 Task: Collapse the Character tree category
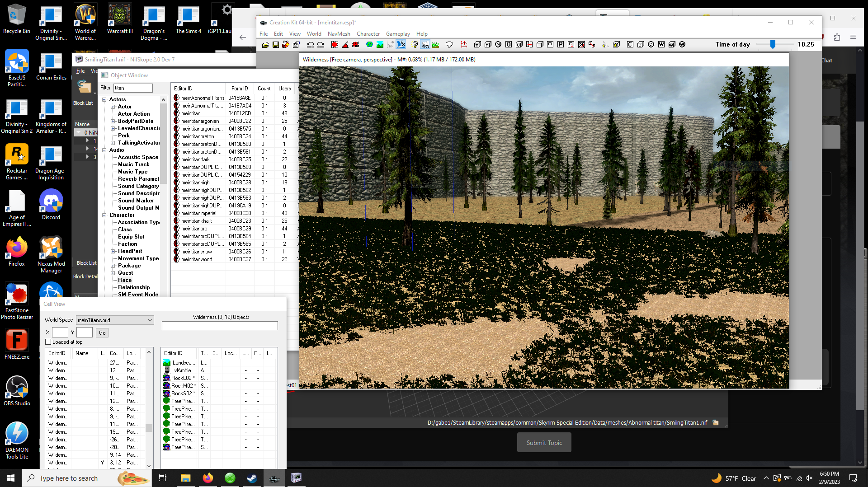(x=104, y=215)
